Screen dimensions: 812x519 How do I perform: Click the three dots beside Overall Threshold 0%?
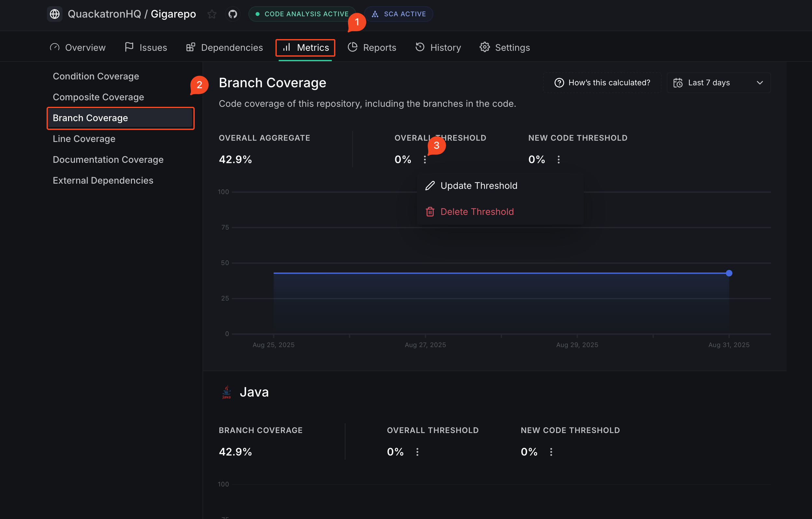coord(425,160)
